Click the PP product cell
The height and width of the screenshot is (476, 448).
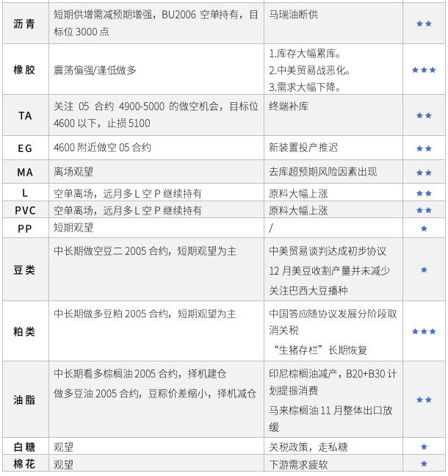pos(25,228)
